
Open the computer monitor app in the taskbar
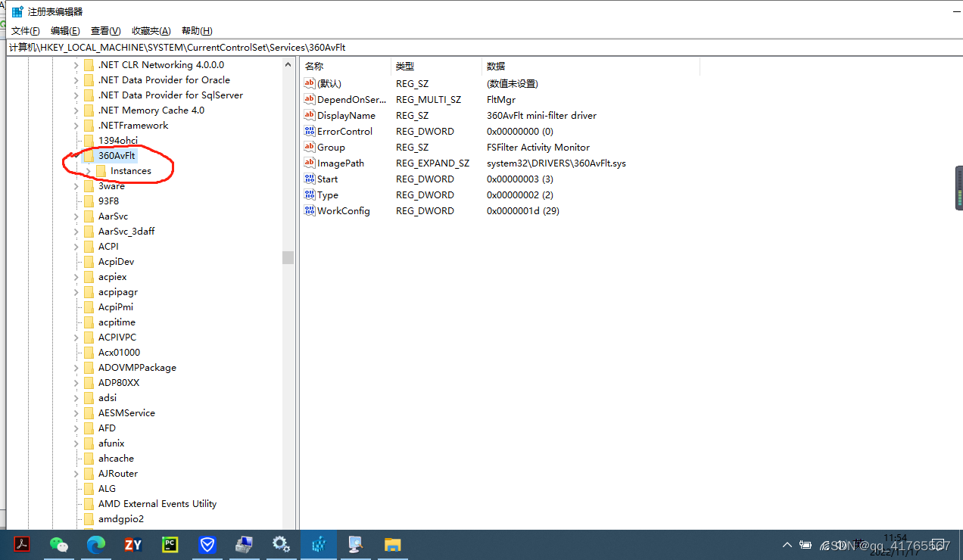point(355,544)
